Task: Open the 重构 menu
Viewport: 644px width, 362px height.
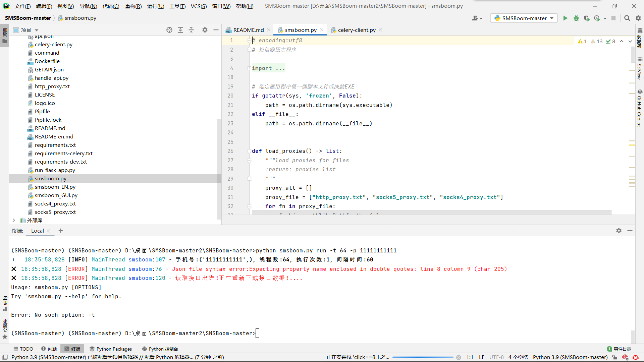Action: [x=133, y=6]
